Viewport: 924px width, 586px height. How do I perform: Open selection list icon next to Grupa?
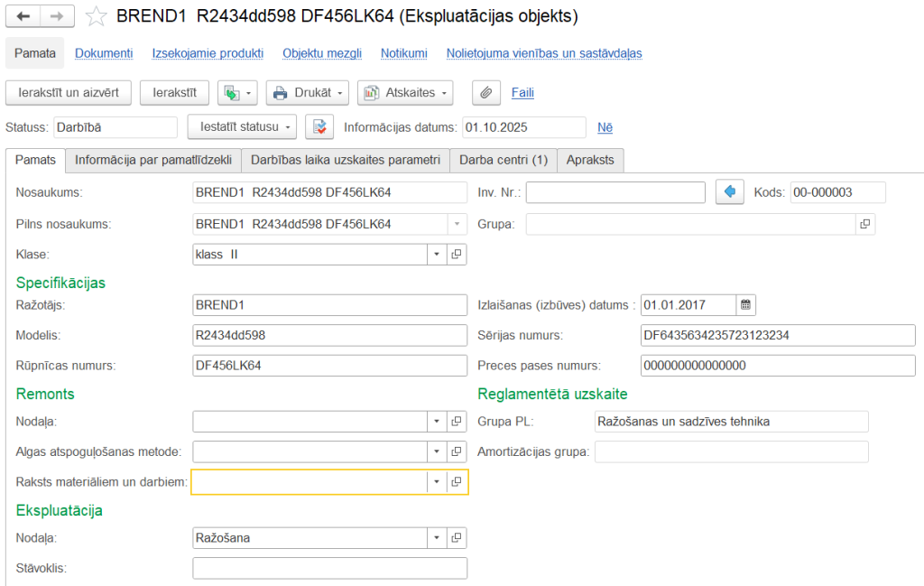[x=864, y=223]
